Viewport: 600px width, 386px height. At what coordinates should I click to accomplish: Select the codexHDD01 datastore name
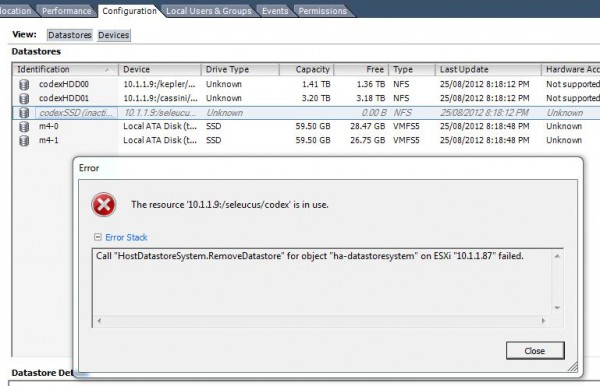point(64,98)
